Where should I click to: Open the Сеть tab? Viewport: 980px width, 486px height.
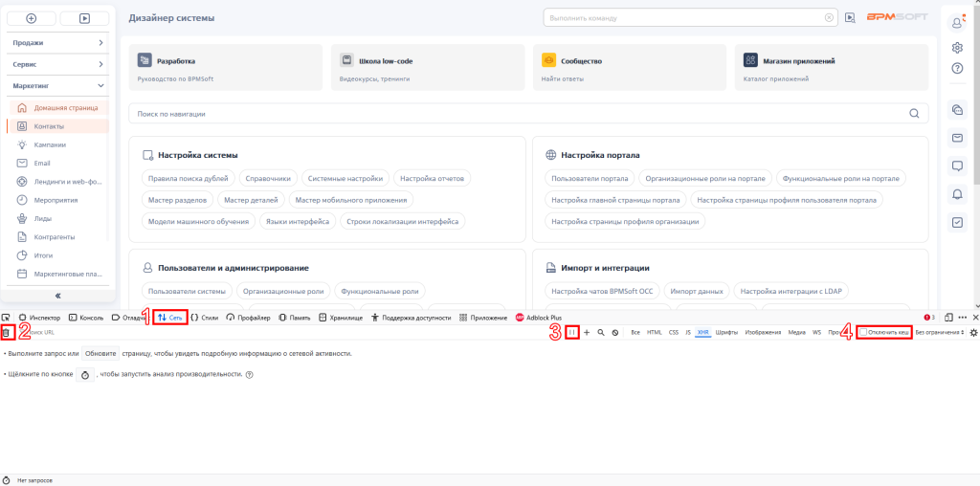(x=170, y=318)
